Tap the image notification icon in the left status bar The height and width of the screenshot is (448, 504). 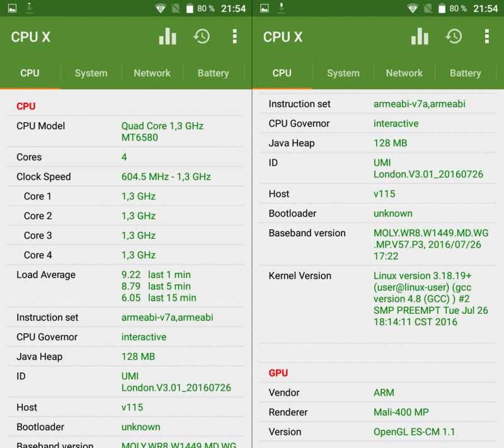[x=12, y=8]
